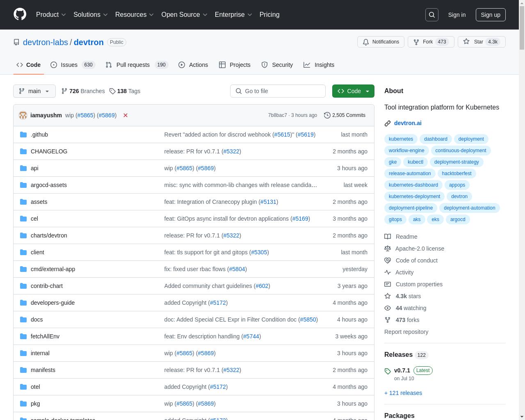
Task: Switch to the Actions tab
Action: click(193, 65)
